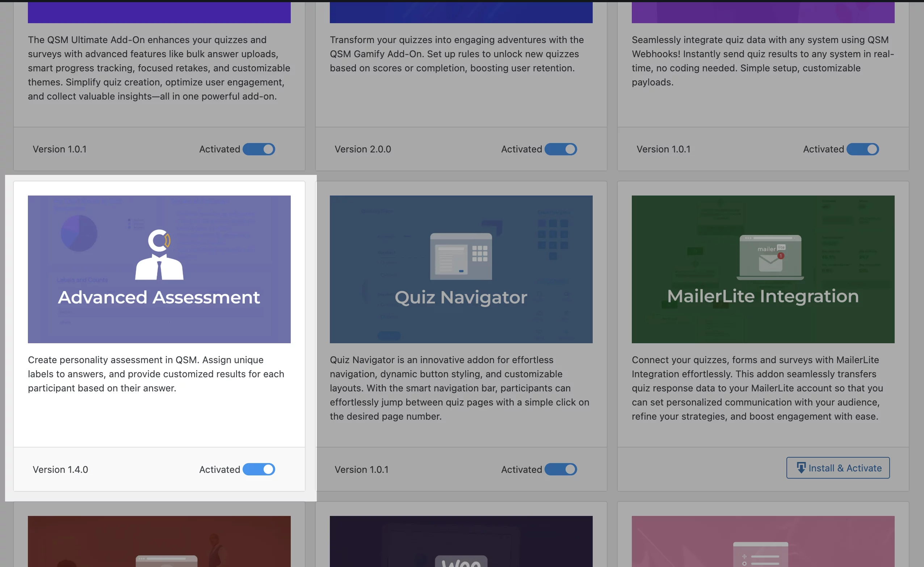Click 'Activated' label in Advanced Assessment card
The width and height of the screenshot is (924, 567).
coord(219,470)
